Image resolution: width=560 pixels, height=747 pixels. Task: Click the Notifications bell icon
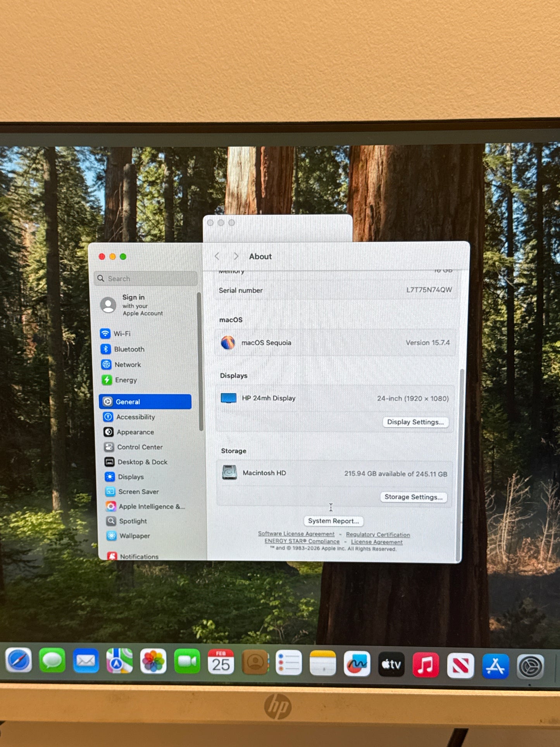(x=112, y=556)
